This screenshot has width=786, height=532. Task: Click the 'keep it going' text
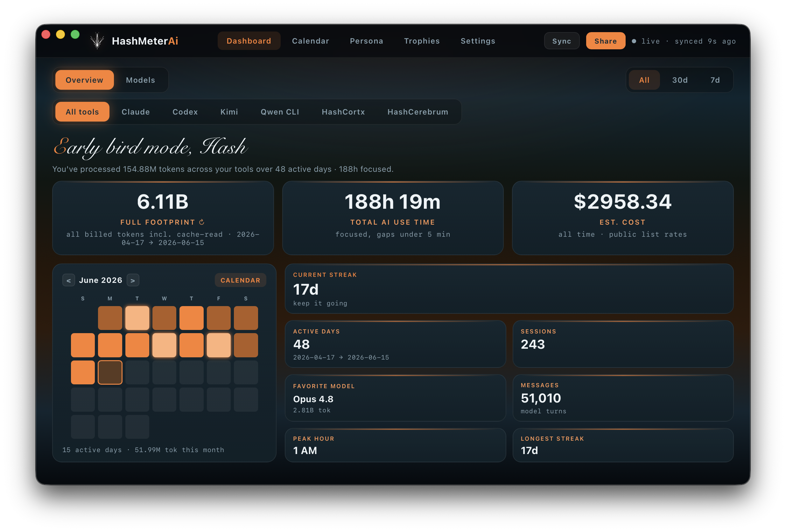click(x=320, y=303)
